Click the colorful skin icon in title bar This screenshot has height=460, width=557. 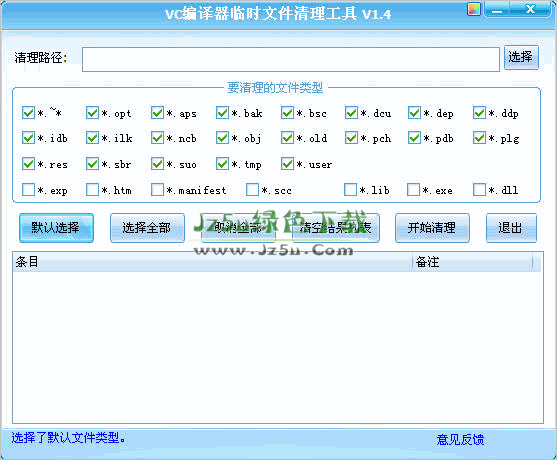pyautogui.click(x=474, y=9)
